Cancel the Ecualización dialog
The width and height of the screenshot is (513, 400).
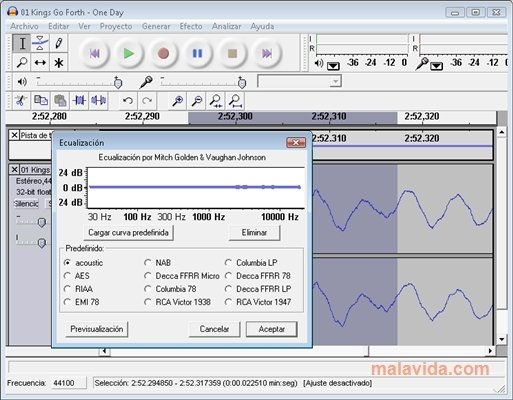[214, 329]
